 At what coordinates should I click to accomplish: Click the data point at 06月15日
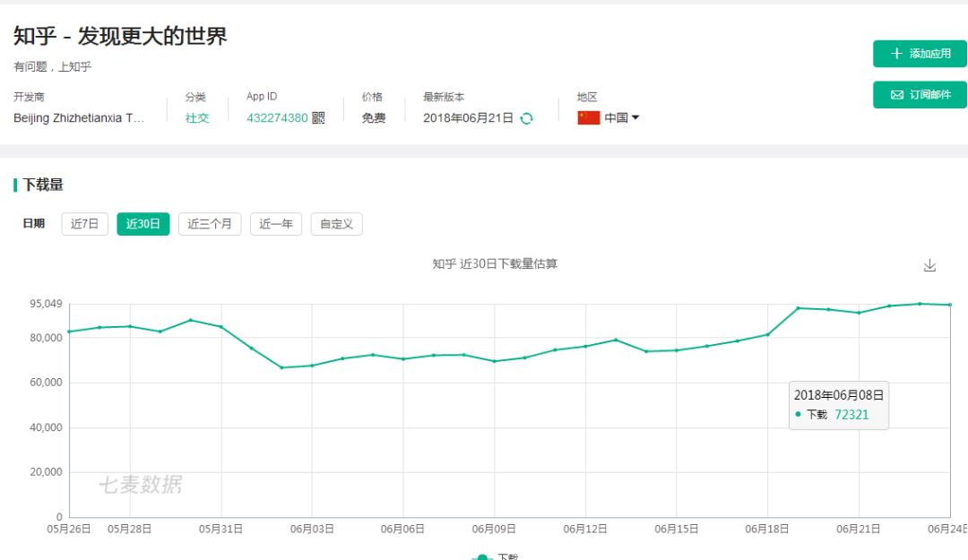[x=677, y=350]
